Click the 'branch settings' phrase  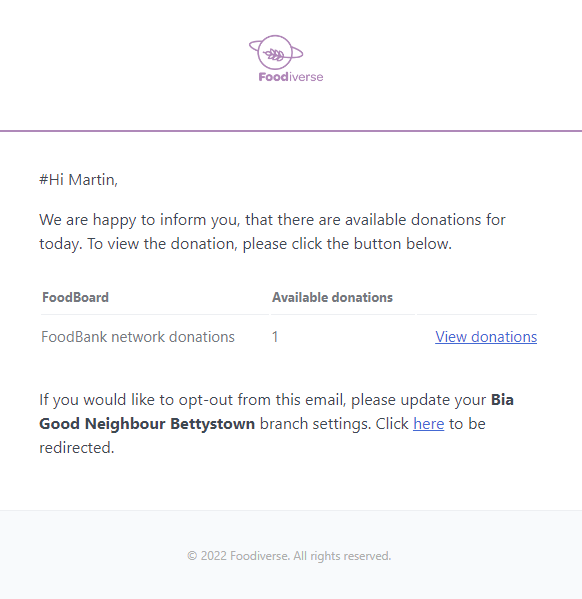click(x=315, y=424)
